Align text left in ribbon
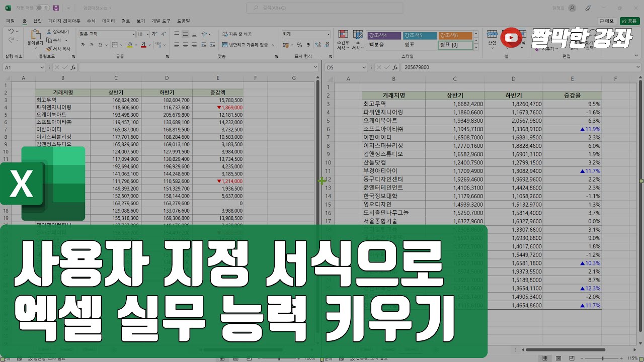The width and height of the screenshot is (644, 362). tap(177, 45)
